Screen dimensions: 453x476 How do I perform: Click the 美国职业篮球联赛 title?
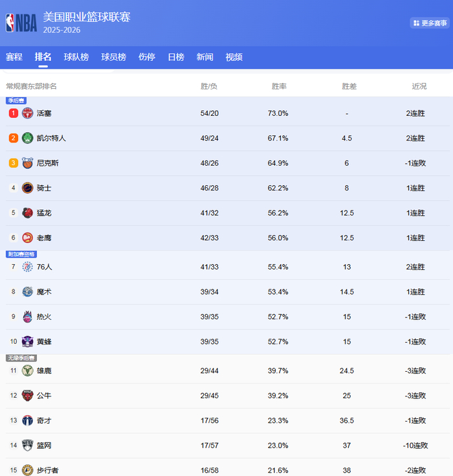(87, 17)
